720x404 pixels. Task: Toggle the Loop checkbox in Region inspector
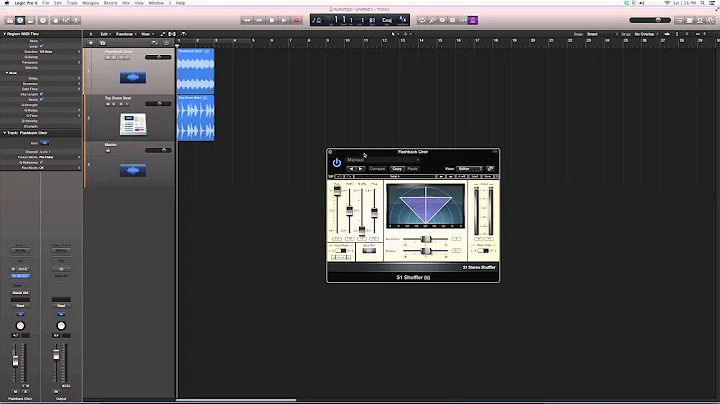click(x=41, y=46)
